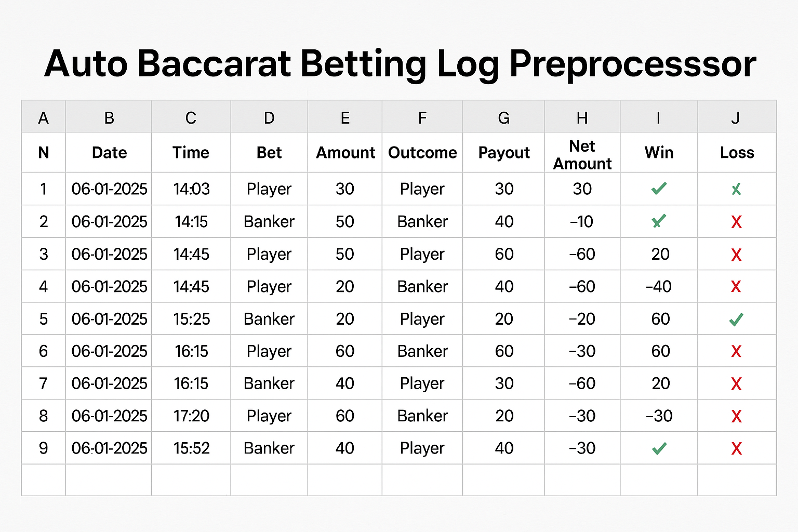Select the row 7 Payout cell showing 30
The image size is (798, 532).
(504, 383)
